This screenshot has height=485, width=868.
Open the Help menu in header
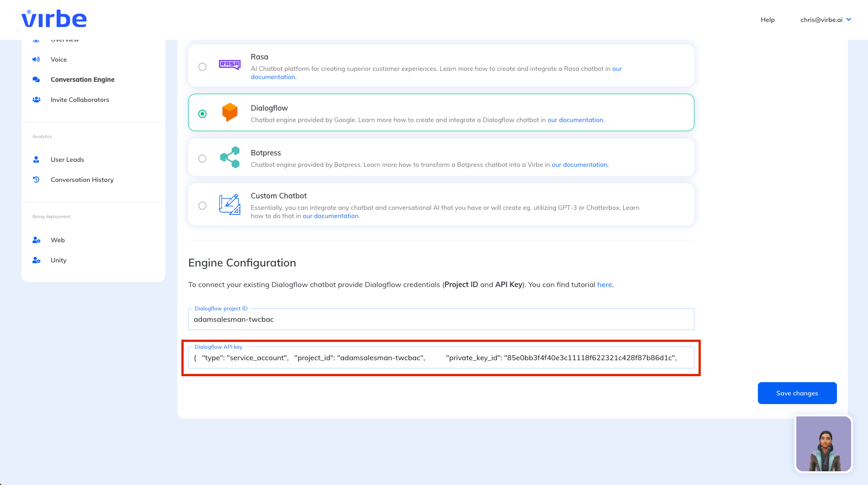767,20
